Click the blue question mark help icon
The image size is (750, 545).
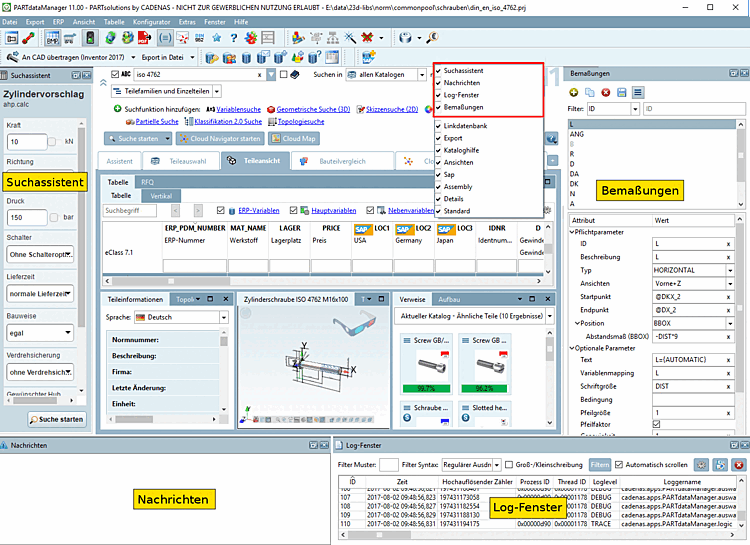(233, 38)
